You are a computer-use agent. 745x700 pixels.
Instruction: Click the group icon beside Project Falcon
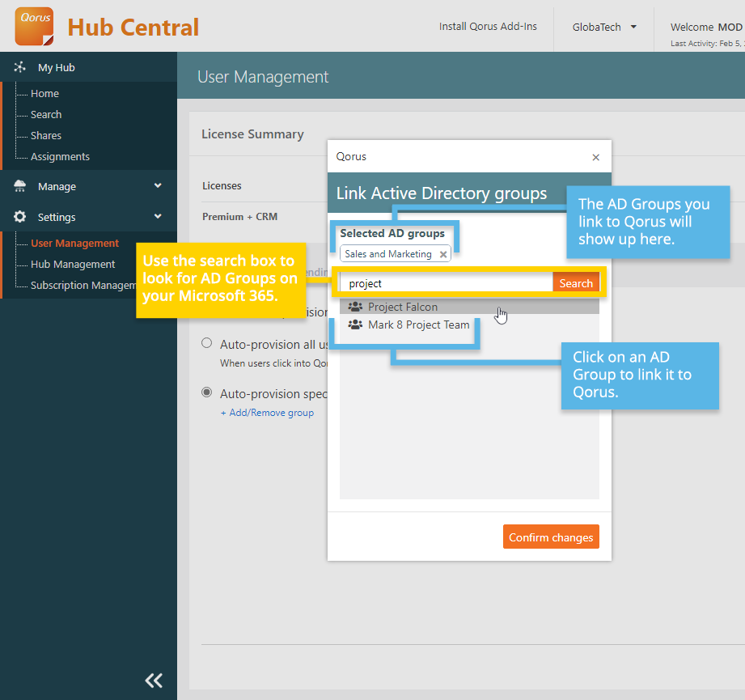pos(355,307)
